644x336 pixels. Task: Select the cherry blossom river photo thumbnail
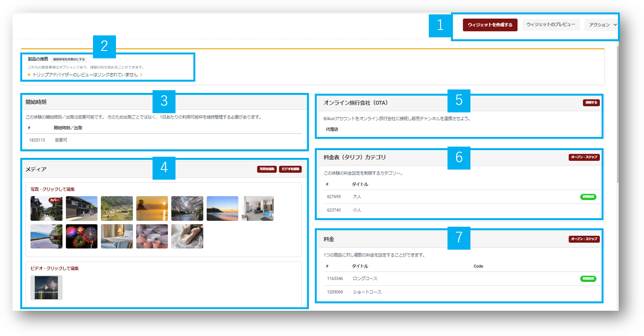point(187,208)
